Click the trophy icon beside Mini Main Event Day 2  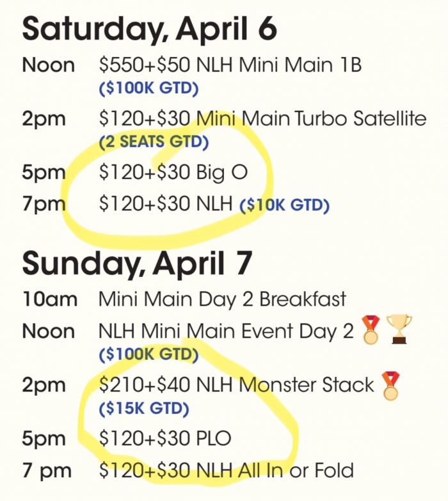(x=399, y=330)
